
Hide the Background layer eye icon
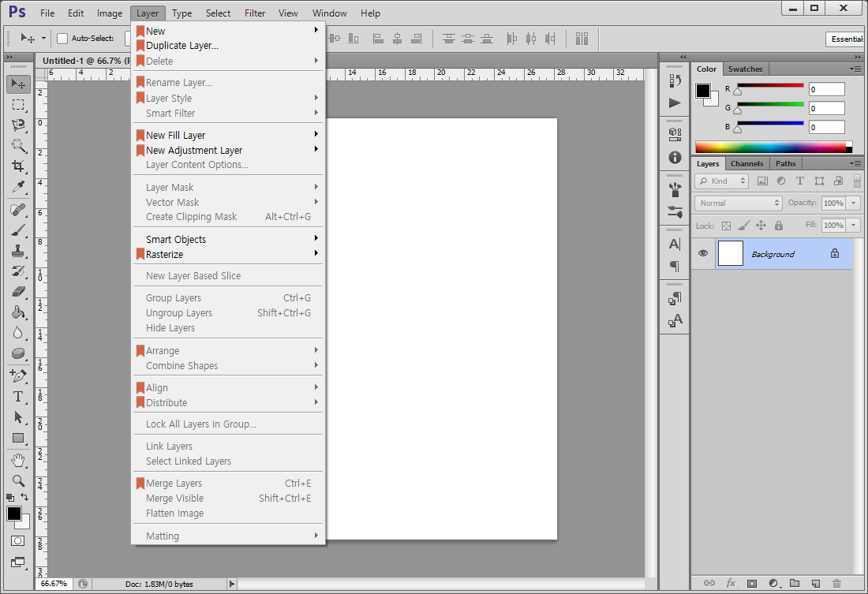pos(703,253)
